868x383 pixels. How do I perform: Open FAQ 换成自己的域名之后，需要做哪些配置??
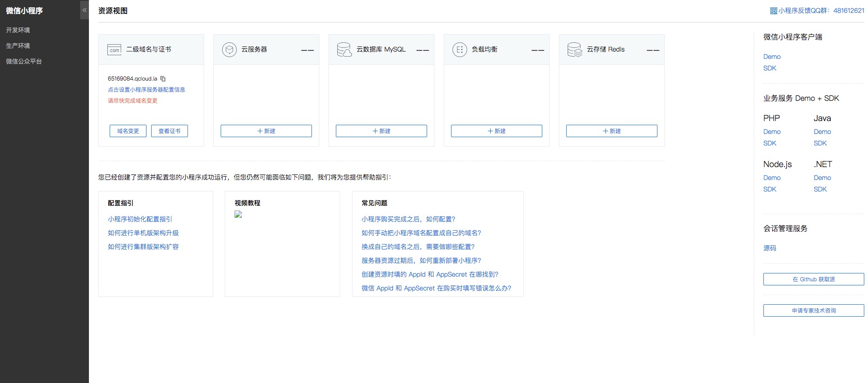tap(418, 247)
